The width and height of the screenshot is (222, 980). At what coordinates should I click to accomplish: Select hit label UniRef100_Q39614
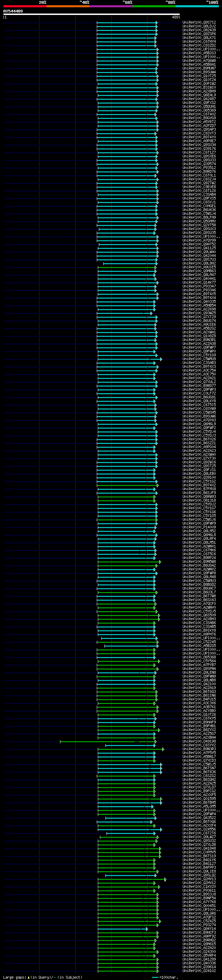tap(199, 967)
